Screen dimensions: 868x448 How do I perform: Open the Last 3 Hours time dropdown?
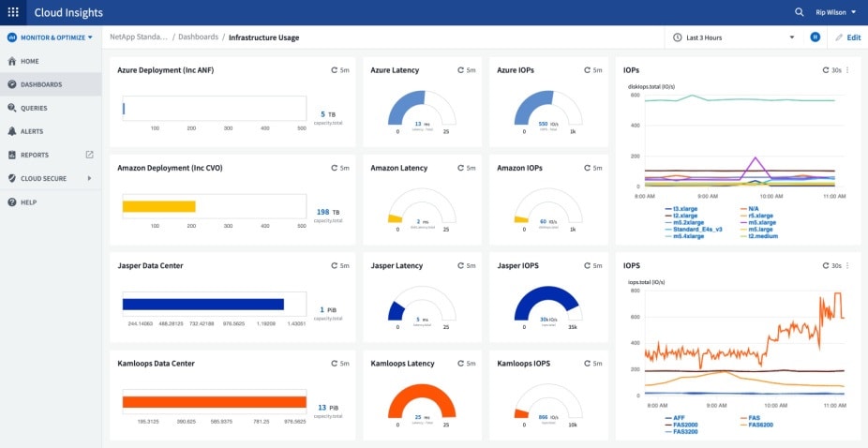click(733, 37)
